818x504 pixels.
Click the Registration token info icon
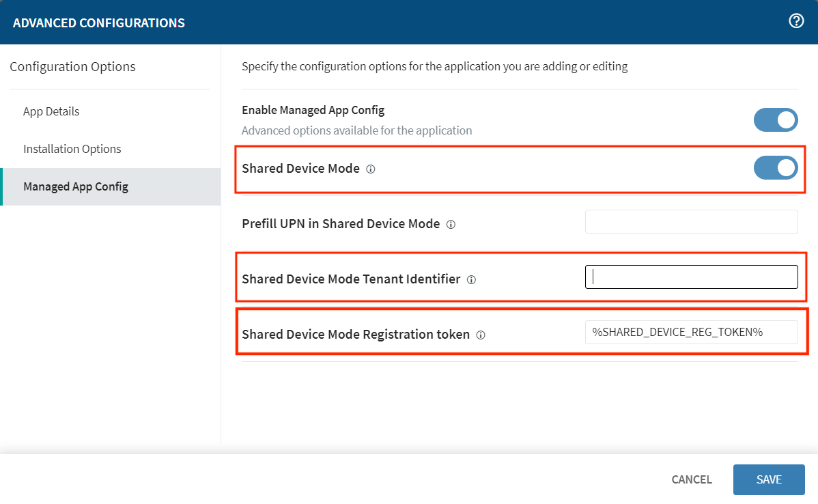481,335
